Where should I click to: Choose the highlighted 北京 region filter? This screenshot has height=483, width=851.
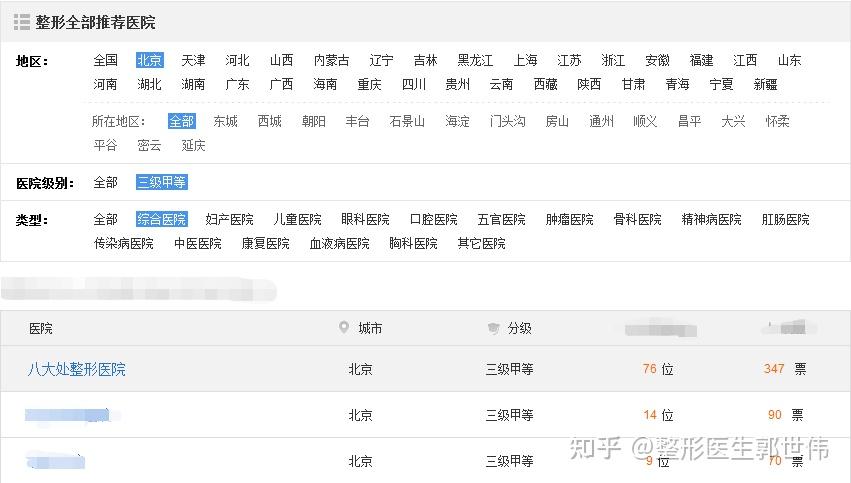(x=150, y=60)
